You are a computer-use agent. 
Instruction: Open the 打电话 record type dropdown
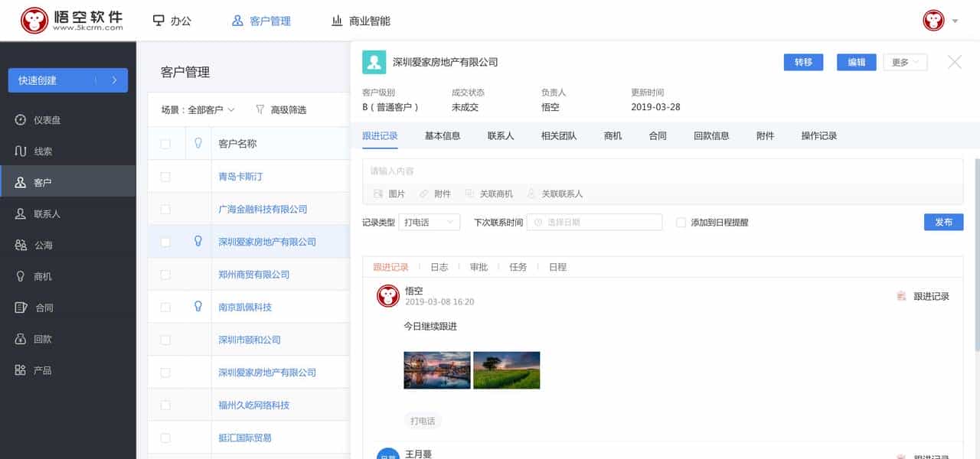(429, 222)
